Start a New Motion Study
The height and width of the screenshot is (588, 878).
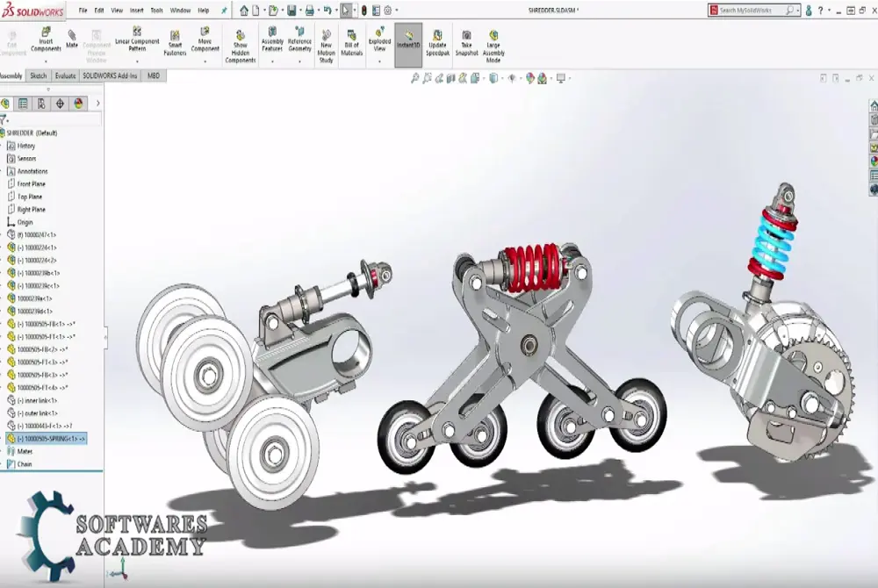click(x=326, y=47)
